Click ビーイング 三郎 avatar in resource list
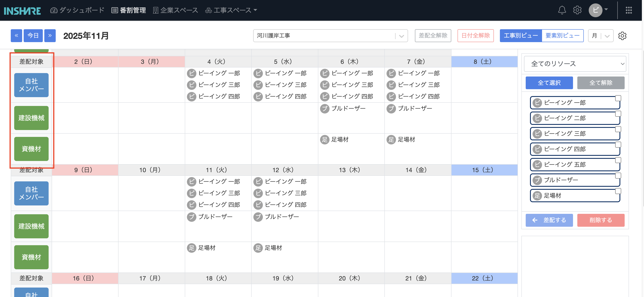Image resolution: width=644 pixels, height=297 pixels. tap(537, 134)
